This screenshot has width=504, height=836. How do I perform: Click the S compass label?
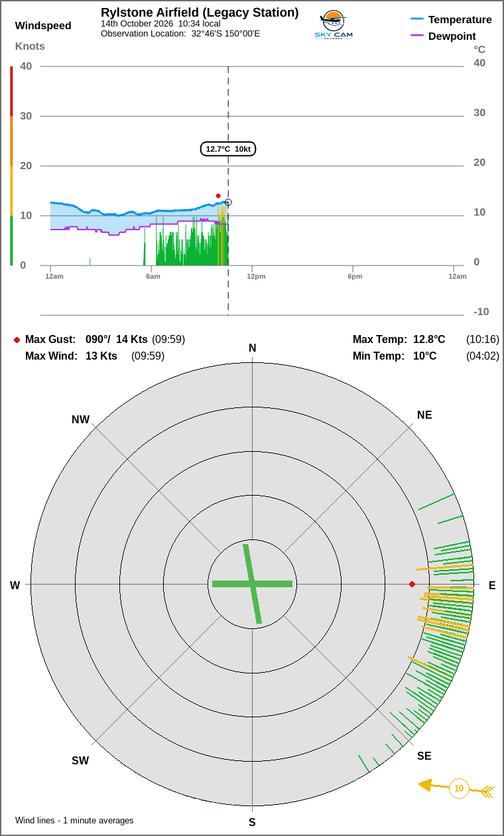pyautogui.click(x=252, y=823)
